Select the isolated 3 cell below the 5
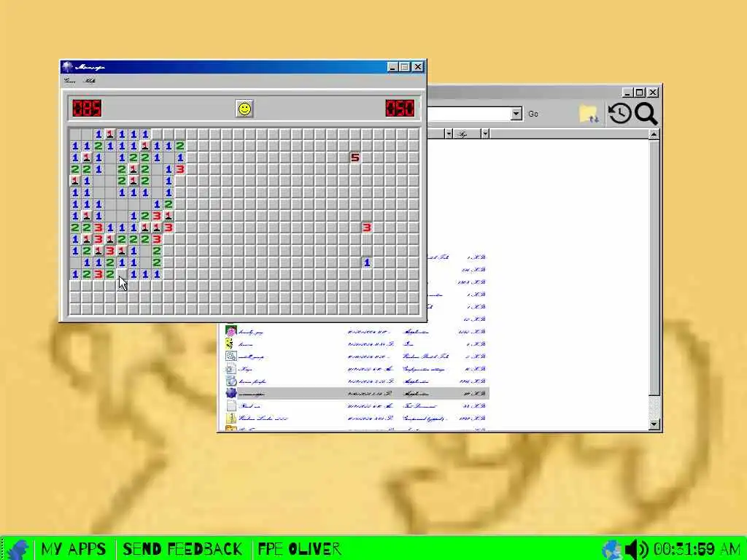 366,227
